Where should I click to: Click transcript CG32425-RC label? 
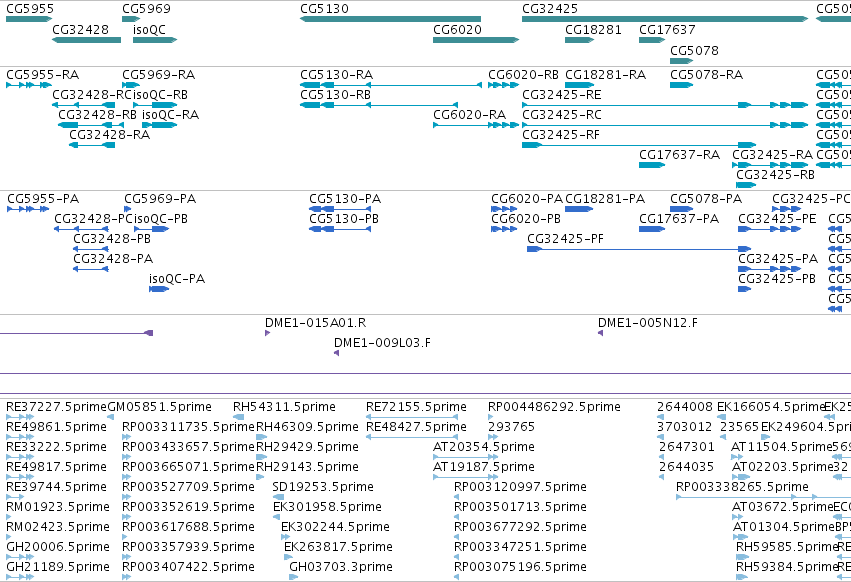562,115
